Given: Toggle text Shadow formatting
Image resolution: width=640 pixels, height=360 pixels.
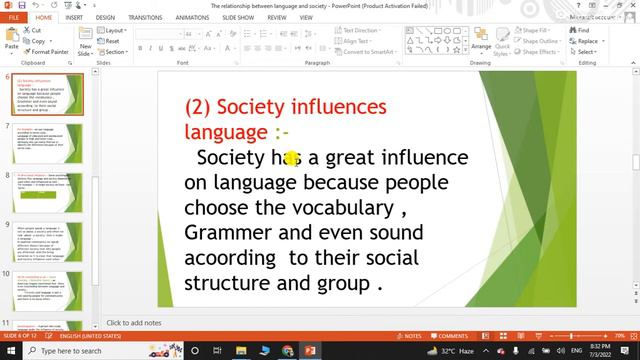Looking at the screenshot, I should [171, 49].
